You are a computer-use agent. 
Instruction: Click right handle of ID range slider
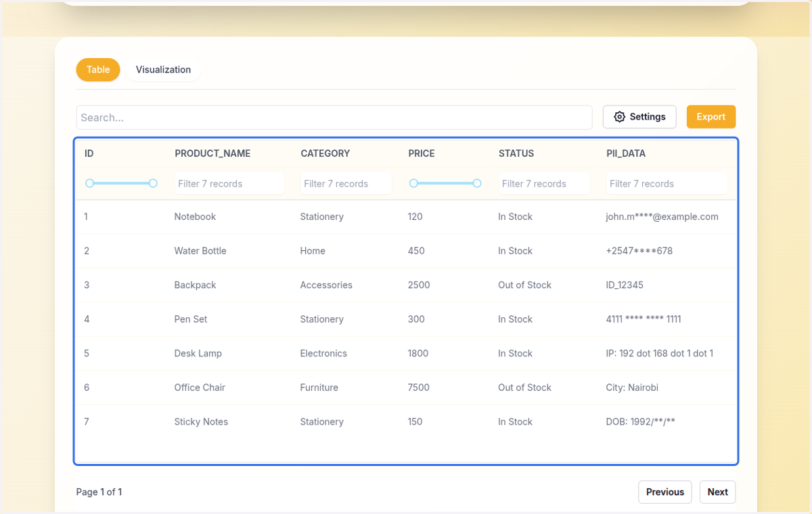153,183
